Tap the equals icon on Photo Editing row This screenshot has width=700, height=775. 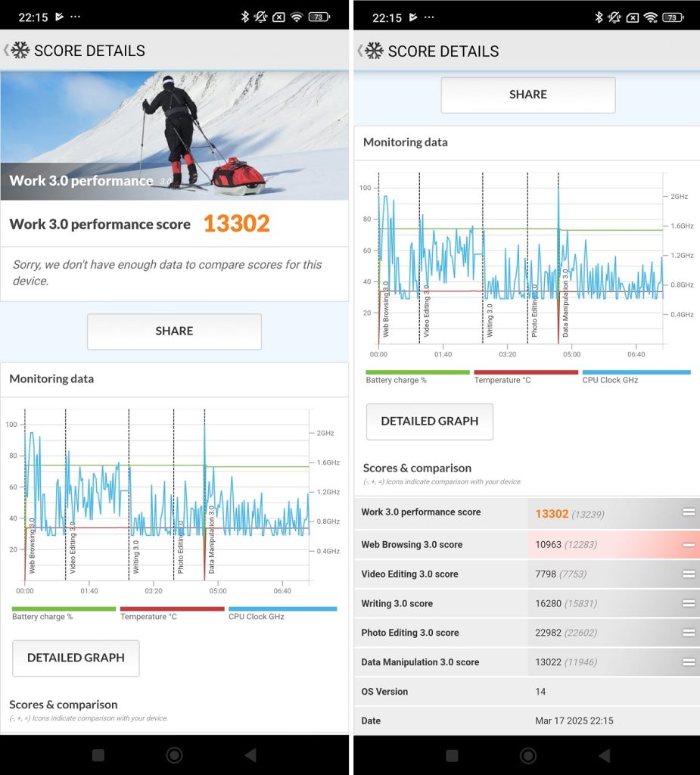(689, 633)
